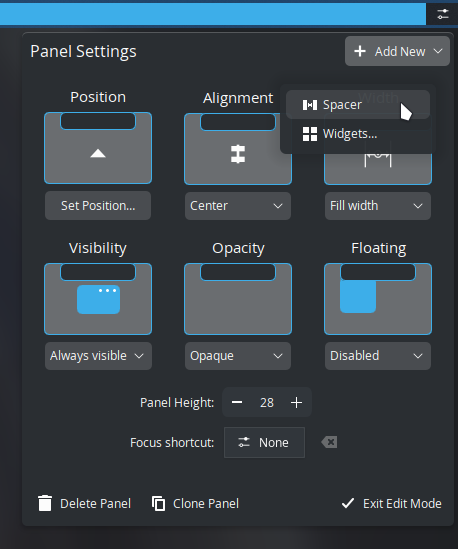Image resolution: width=458 pixels, height=549 pixels.
Task: Click the Delete Panel trash icon
Action: point(45,503)
